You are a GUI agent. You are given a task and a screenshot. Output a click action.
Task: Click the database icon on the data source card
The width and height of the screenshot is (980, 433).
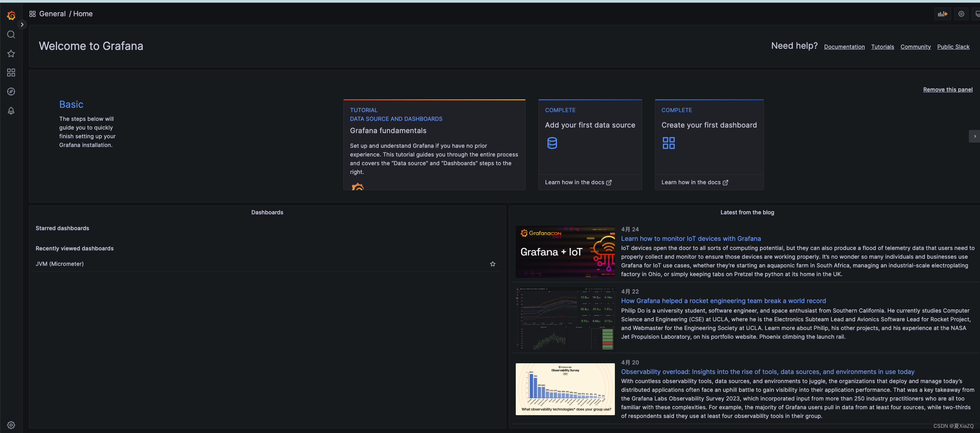coord(552,143)
